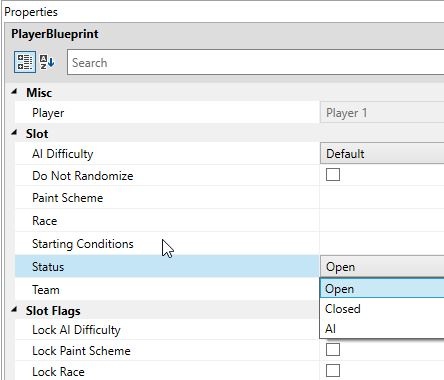Select the Lock Race label

[x=58, y=371]
